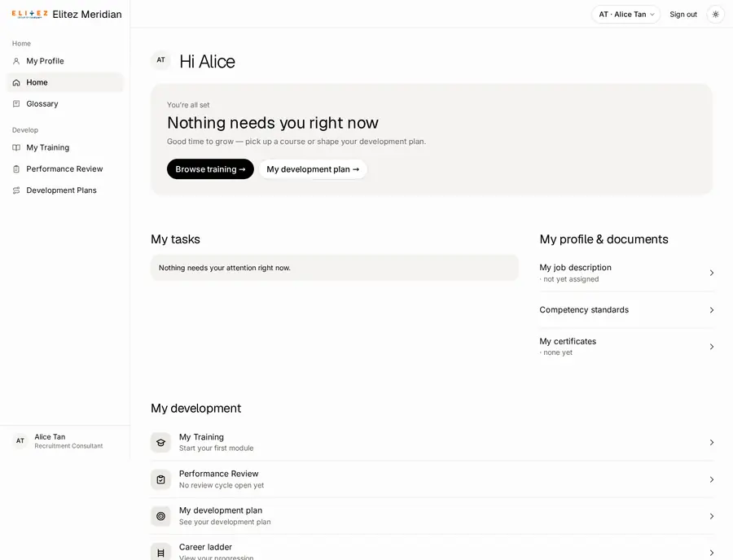Toggle the light/dark theme sun icon
The width and height of the screenshot is (733, 560).
click(x=715, y=15)
